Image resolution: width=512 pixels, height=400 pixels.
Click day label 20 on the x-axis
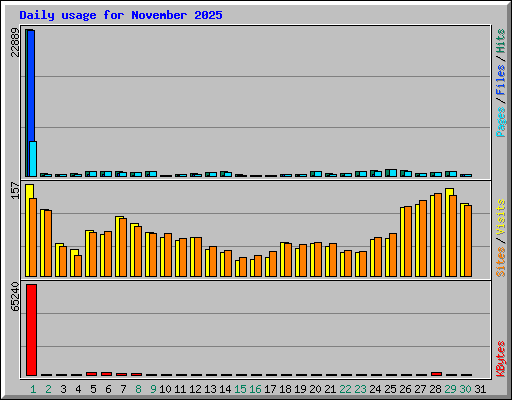point(315,389)
